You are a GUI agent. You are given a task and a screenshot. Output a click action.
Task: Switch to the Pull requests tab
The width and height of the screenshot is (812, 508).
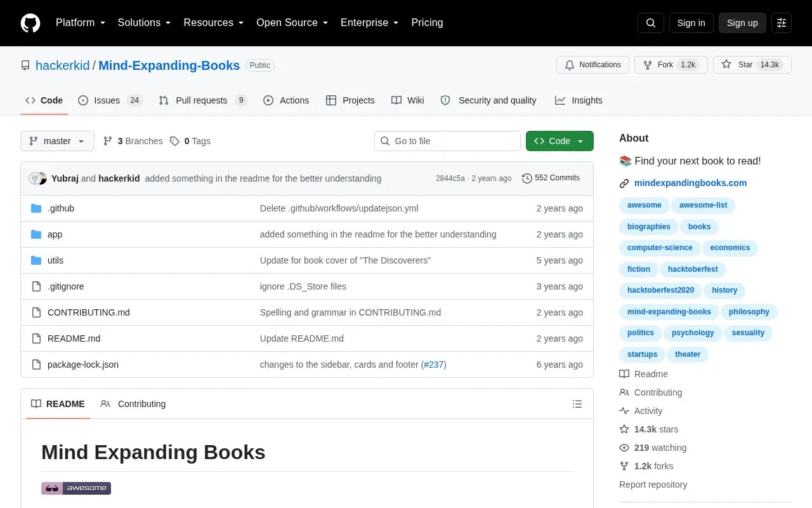click(x=202, y=100)
